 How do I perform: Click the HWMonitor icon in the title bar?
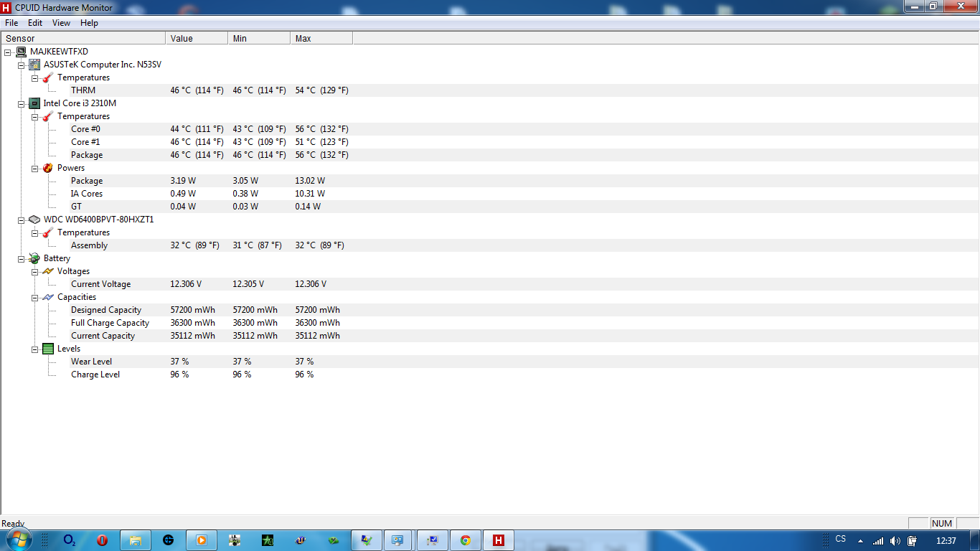coord(7,7)
